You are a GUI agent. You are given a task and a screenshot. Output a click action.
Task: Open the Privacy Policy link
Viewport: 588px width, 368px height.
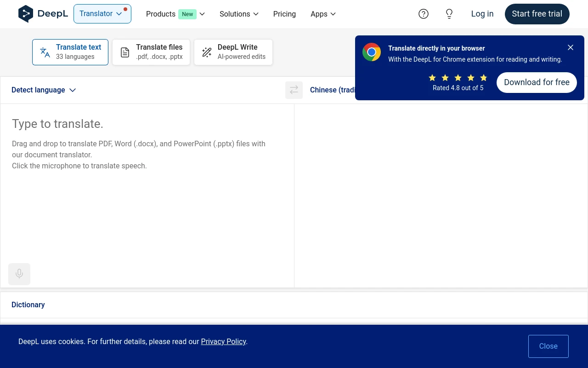(x=223, y=341)
